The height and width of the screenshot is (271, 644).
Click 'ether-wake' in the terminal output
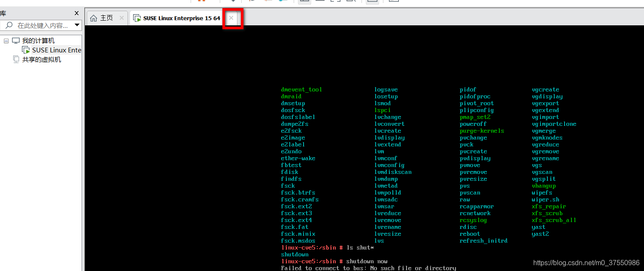click(x=298, y=158)
